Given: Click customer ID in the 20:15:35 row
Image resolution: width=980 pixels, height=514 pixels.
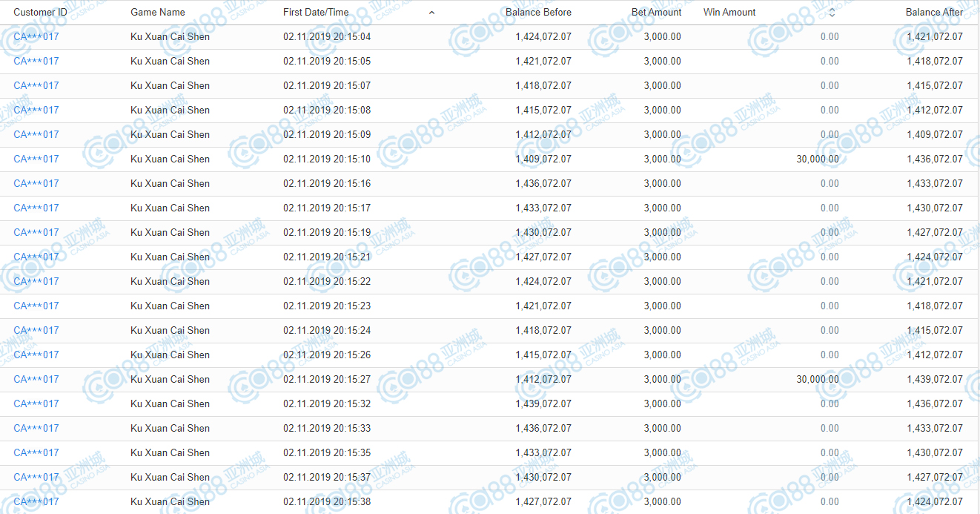Looking at the screenshot, I should pos(36,452).
